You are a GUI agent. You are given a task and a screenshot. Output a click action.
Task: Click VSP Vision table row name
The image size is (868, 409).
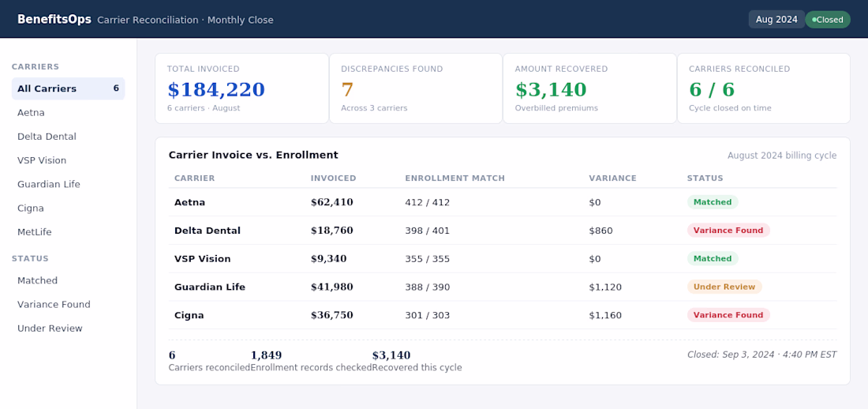203,259
